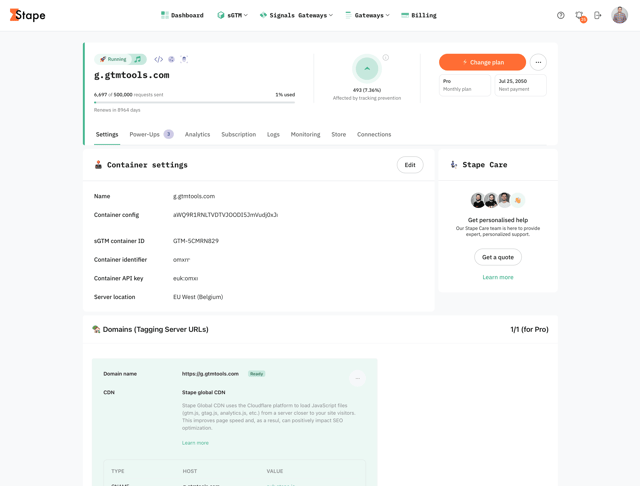Click Edit in Container settings
The width and height of the screenshot is (640, 486).
(x=410, y=165)
